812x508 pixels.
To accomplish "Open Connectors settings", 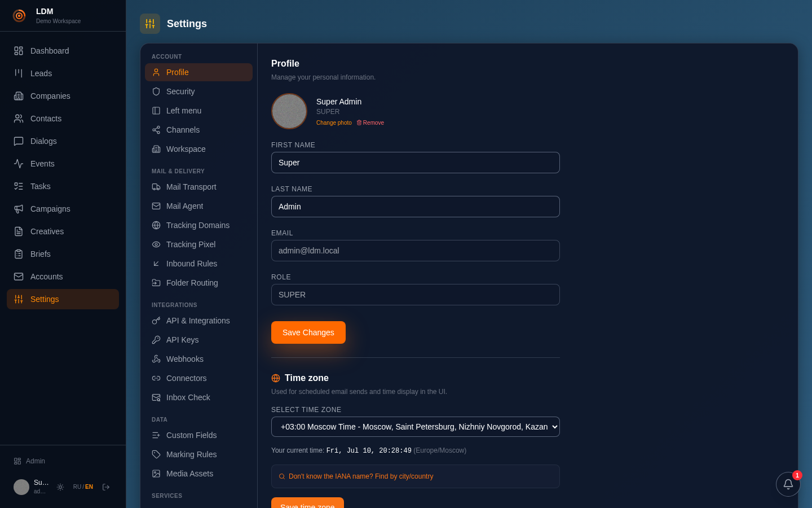I will pos(198,378).
